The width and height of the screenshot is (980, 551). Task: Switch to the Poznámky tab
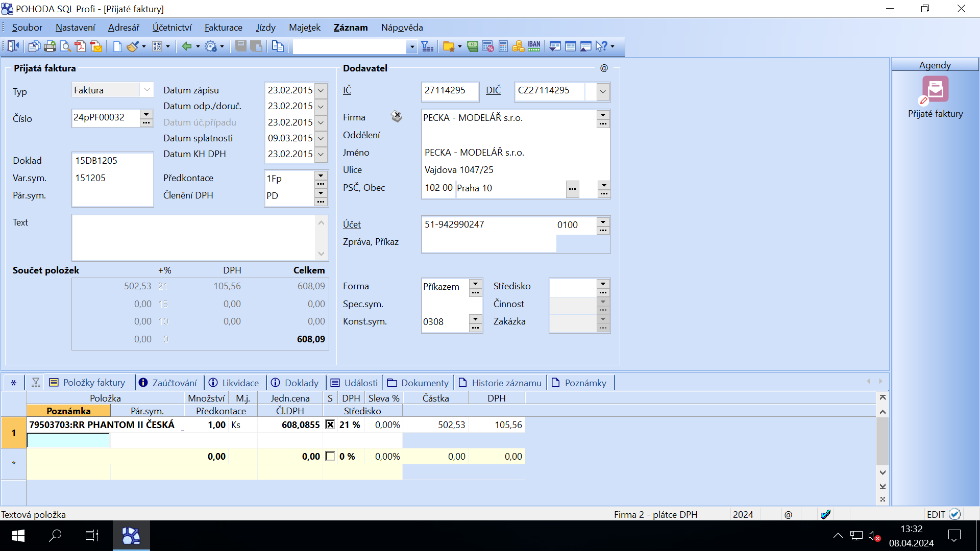[x=579, y=383]
